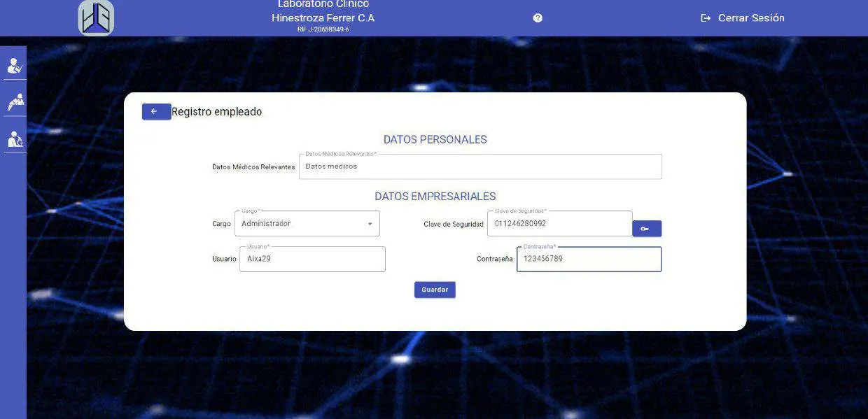Select the Usuario field containing Aixa29
This screenshot has width=868, height=419.
[312, 259]
